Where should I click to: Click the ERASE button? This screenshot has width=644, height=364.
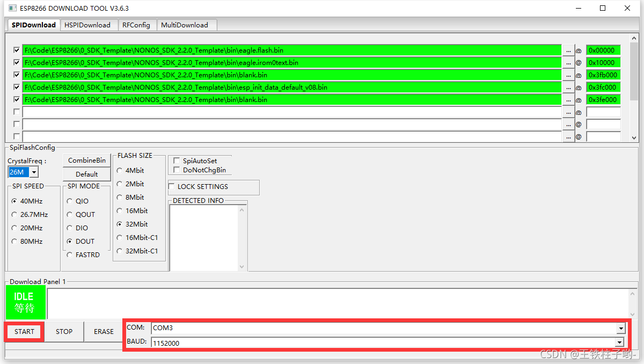tap(104, 331)
